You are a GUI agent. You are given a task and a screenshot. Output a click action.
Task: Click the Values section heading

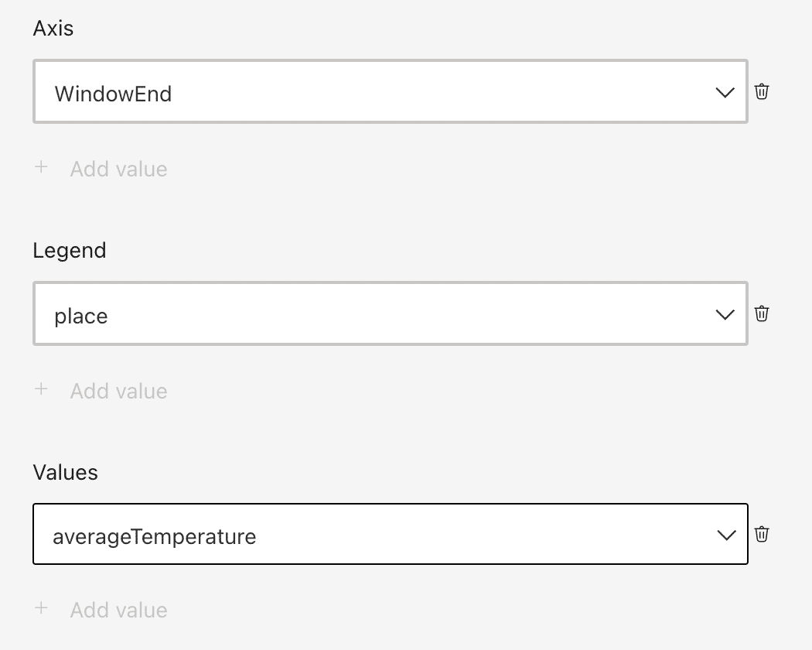click(65, 472)
